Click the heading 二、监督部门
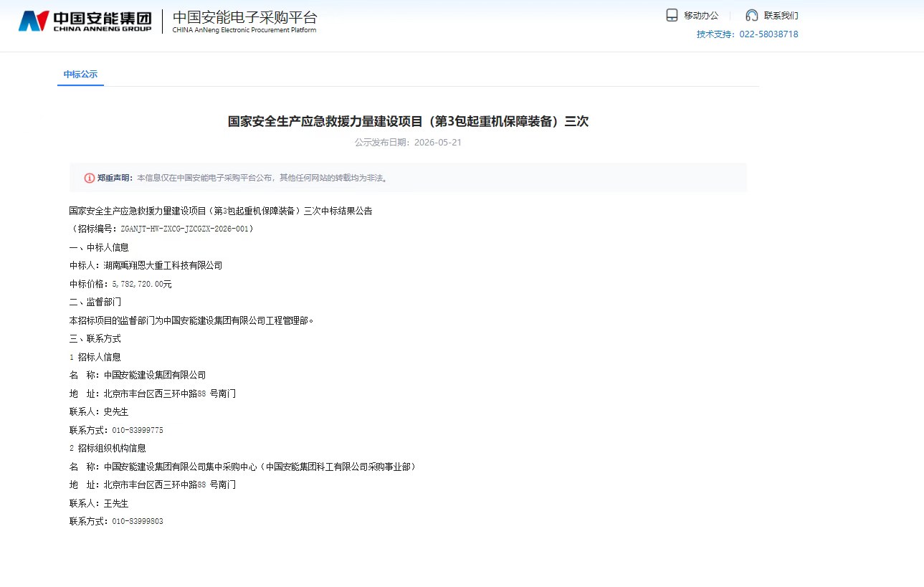Viewport: 924px width, 587px height. click(x=95, y=302)
